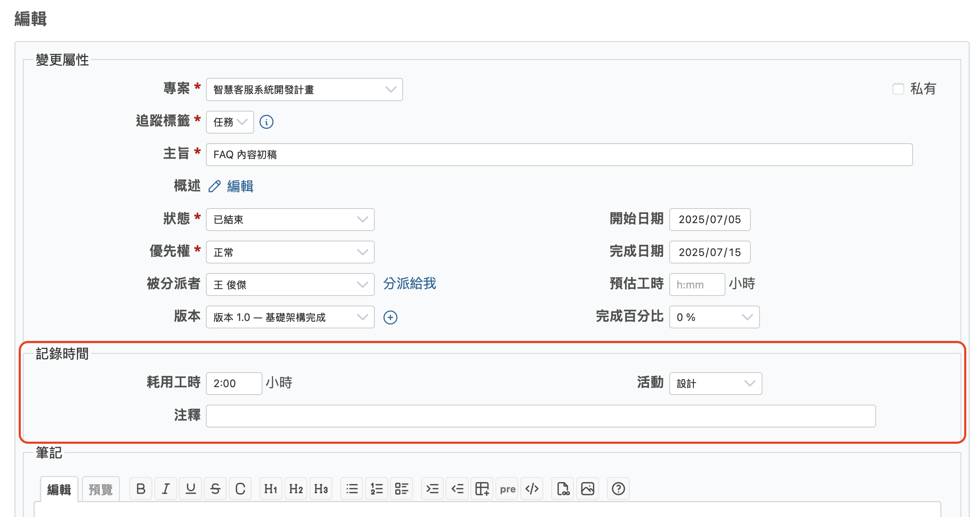Switch to the 預覽 preview tab
The height and width of the screenshot is (517, 980).
[101, 490]
